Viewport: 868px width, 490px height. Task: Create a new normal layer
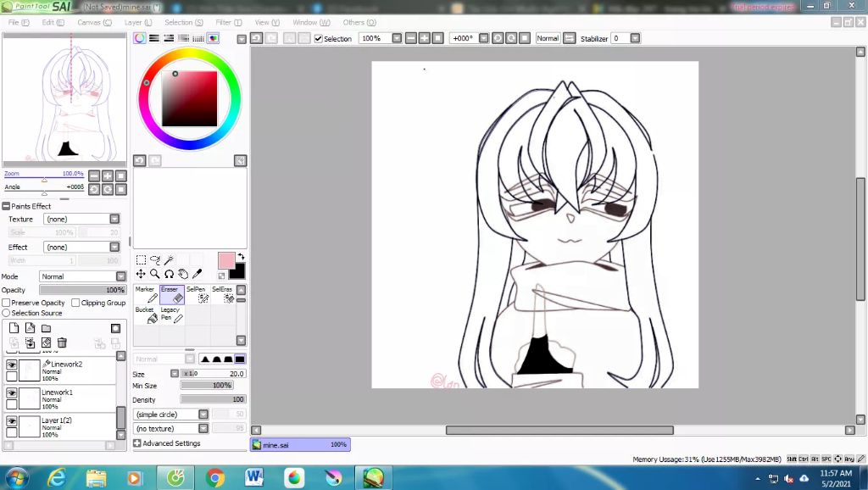point(14,328)
